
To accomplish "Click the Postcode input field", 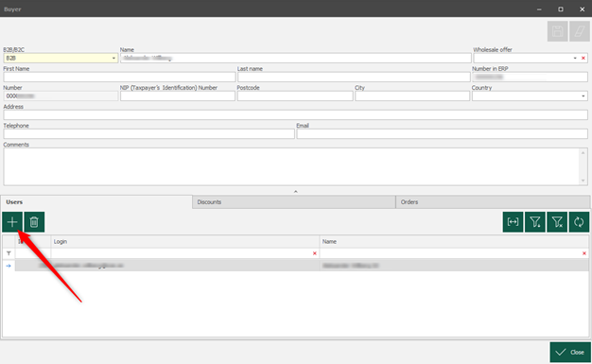I will pyautogui.click(x=295, y=96).
